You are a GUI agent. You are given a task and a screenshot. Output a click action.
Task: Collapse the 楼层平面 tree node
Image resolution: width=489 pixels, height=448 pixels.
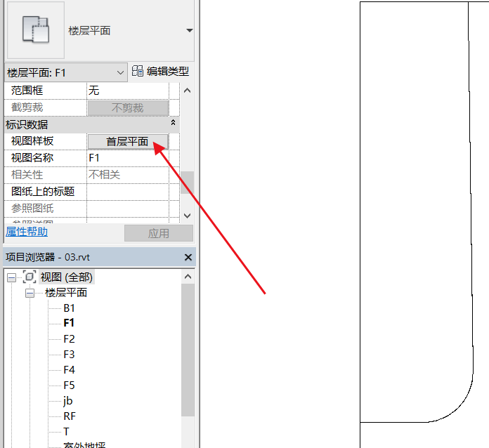pos(30,293)
